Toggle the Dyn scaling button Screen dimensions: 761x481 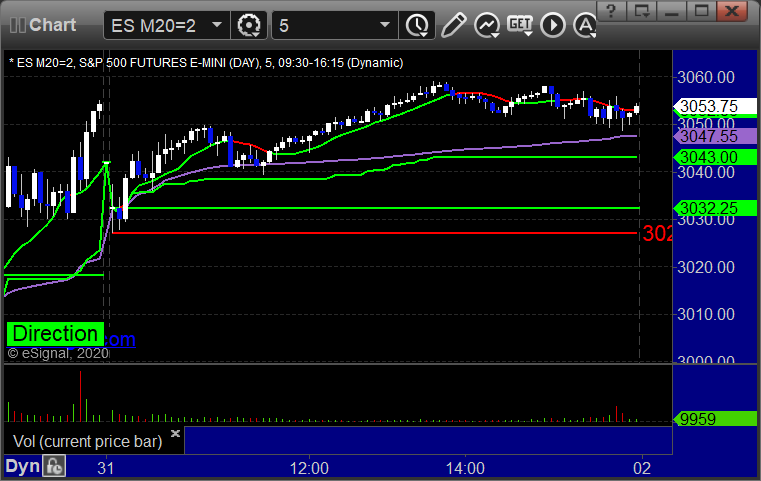[23, 466]
